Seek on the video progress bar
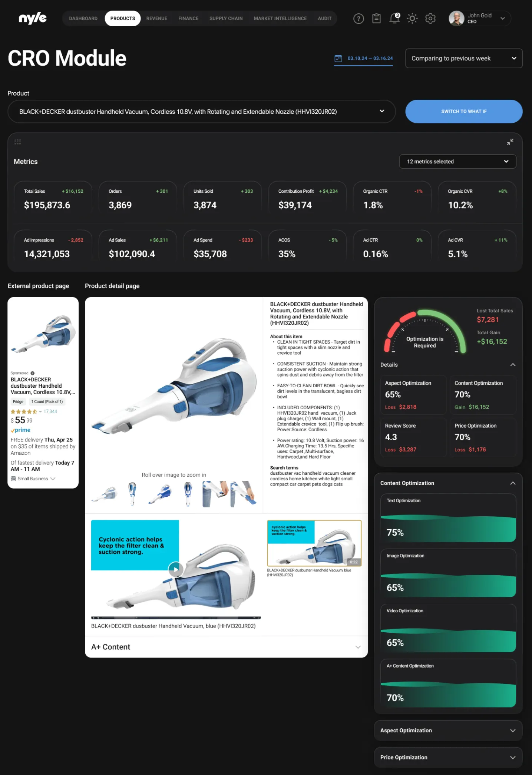Image resolution: width=532 pixels, height=775 pixels. (x=176, y=617)
